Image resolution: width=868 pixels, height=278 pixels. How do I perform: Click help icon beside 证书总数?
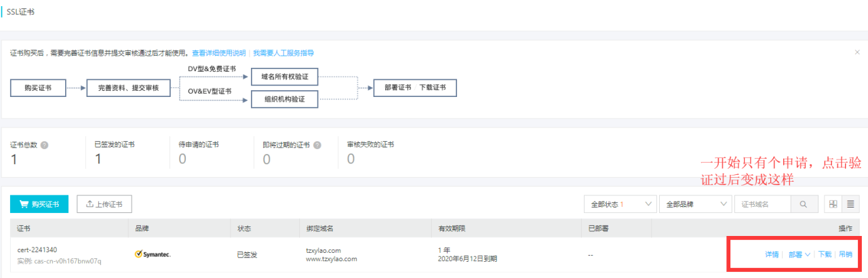click(45, 145)
